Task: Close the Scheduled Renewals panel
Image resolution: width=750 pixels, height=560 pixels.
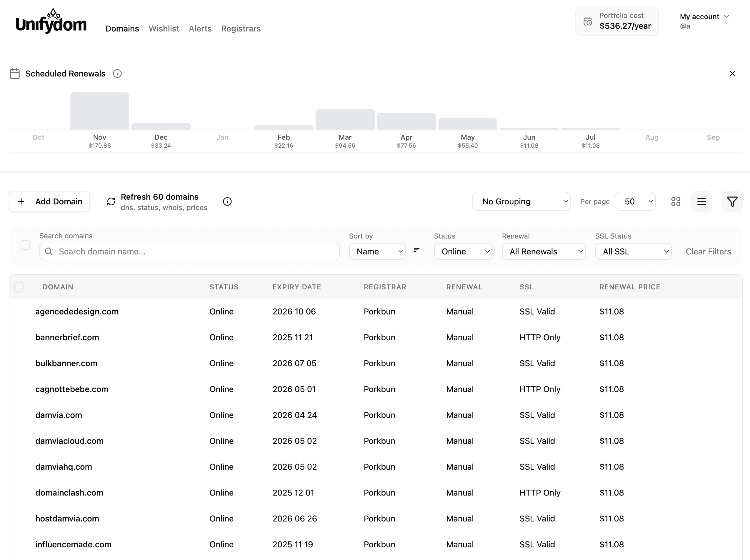Action: tap(732, 74)
